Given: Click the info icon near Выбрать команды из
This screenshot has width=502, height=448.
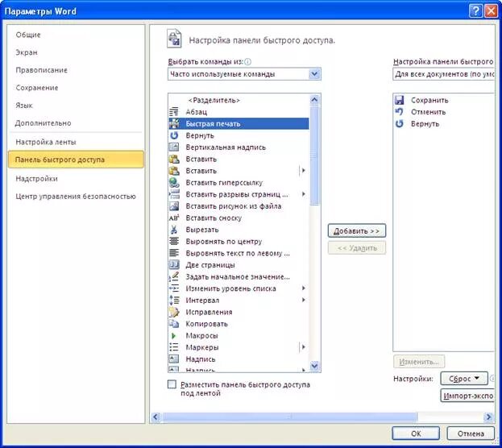Looking at the screenshot, I should coord(247,61).
